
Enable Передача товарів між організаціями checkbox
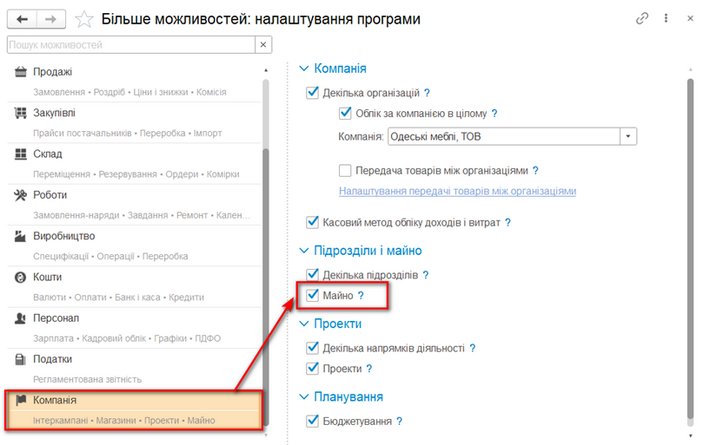(346, 171)
